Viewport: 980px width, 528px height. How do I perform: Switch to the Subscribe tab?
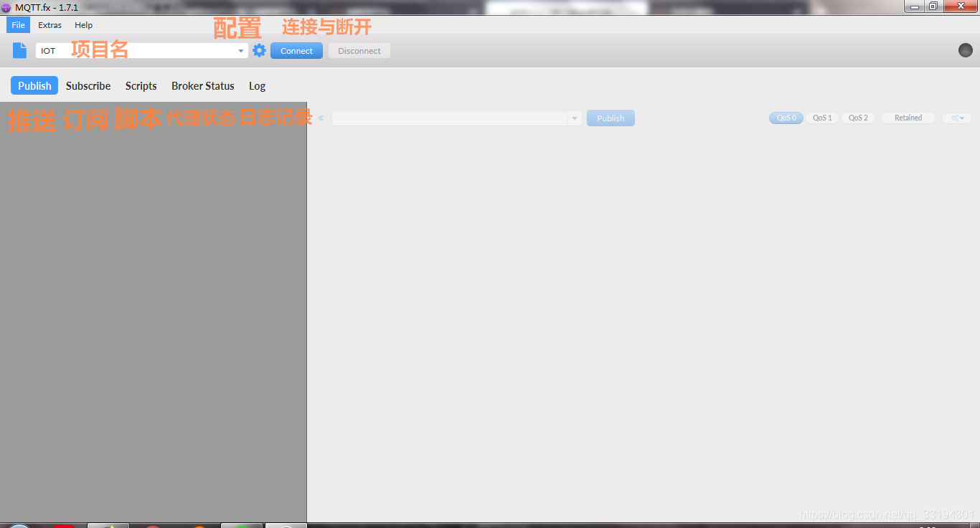coord(88,85)
